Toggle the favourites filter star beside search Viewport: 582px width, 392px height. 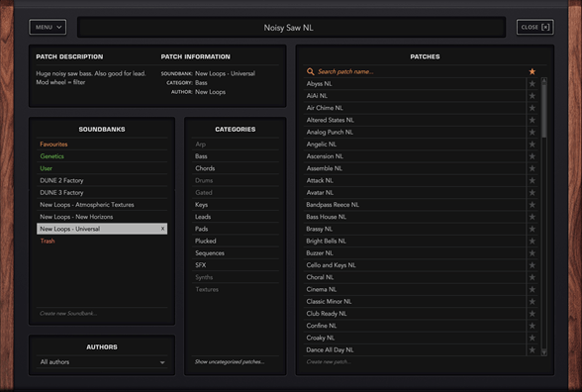point(532,71)
